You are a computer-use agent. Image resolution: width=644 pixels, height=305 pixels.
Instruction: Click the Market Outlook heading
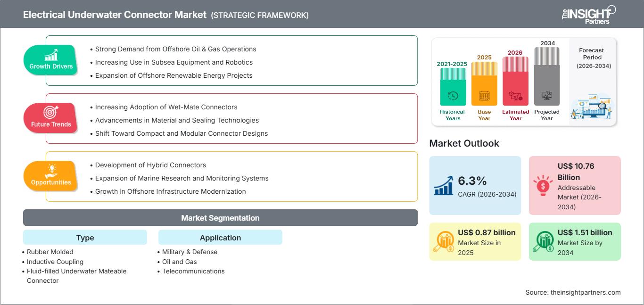pyautogui.click(x=464, y=143)
